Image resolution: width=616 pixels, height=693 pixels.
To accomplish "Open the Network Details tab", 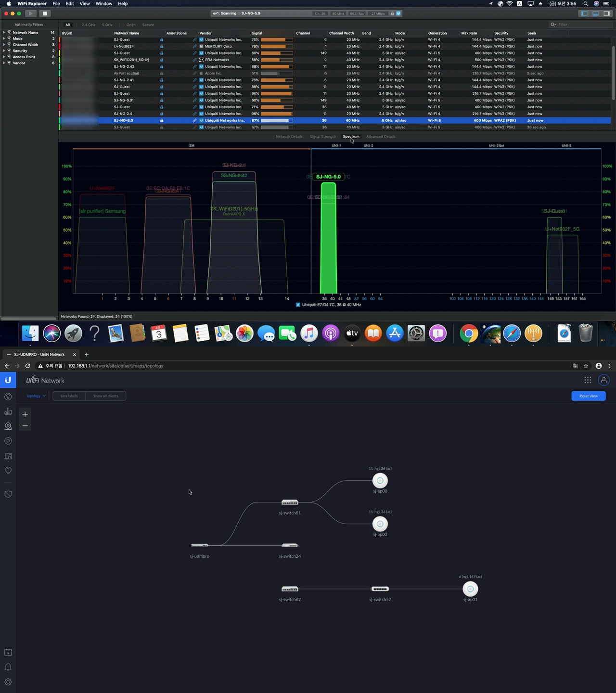I will (289, 137).
